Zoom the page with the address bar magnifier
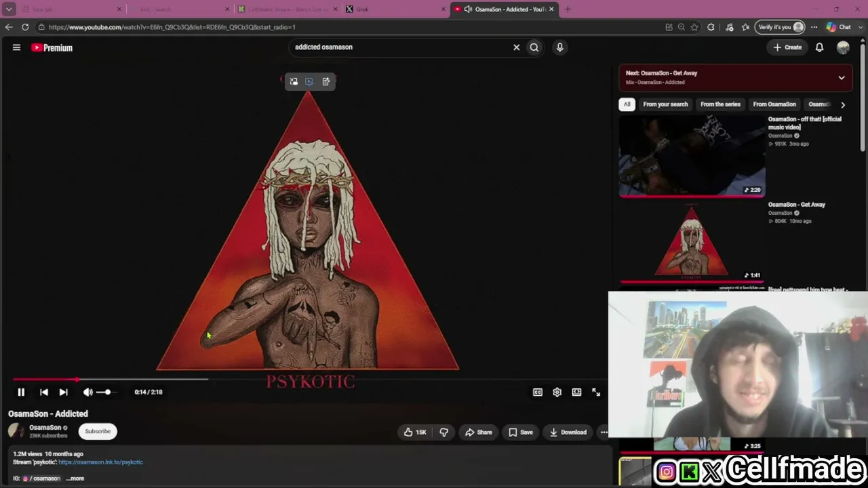868x488 pixels. pos(682,27)
